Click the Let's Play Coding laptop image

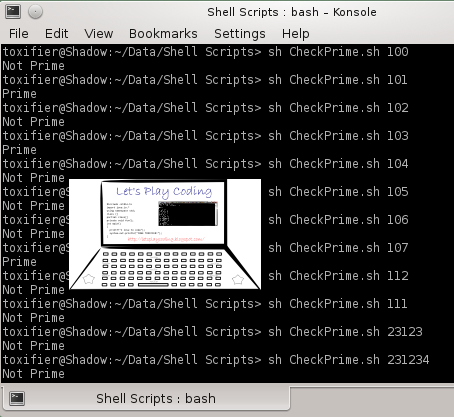(x=165, y=234)
